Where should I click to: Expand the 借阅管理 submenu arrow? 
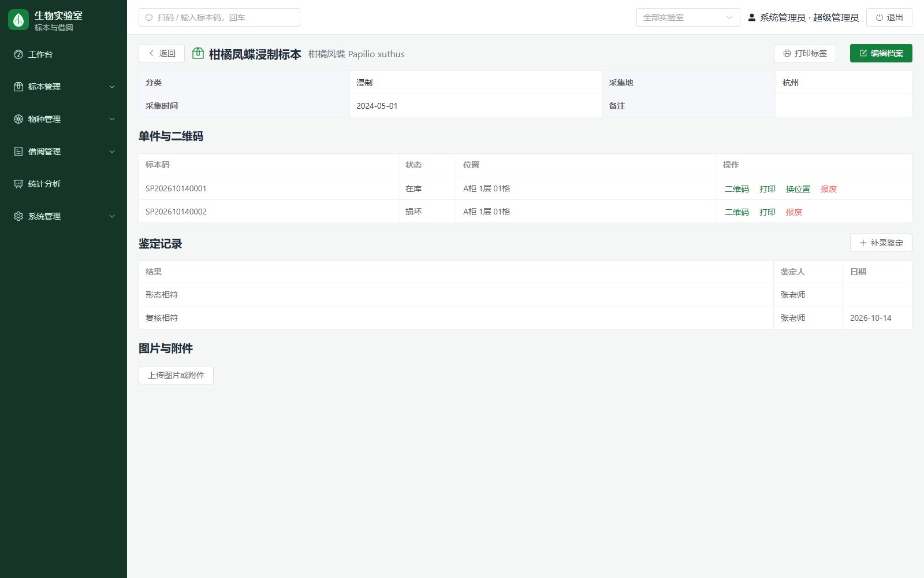pyautogui.click(x=112, y=151)
